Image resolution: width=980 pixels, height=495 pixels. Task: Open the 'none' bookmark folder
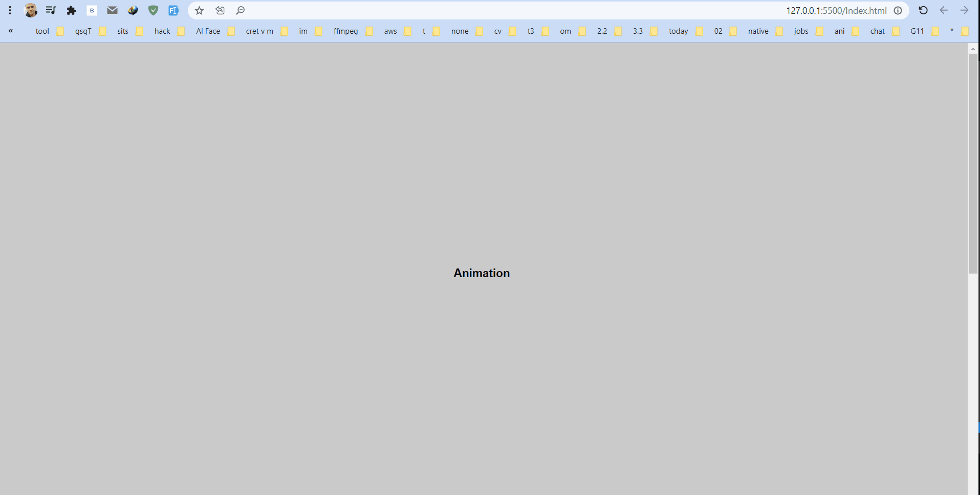467,31
